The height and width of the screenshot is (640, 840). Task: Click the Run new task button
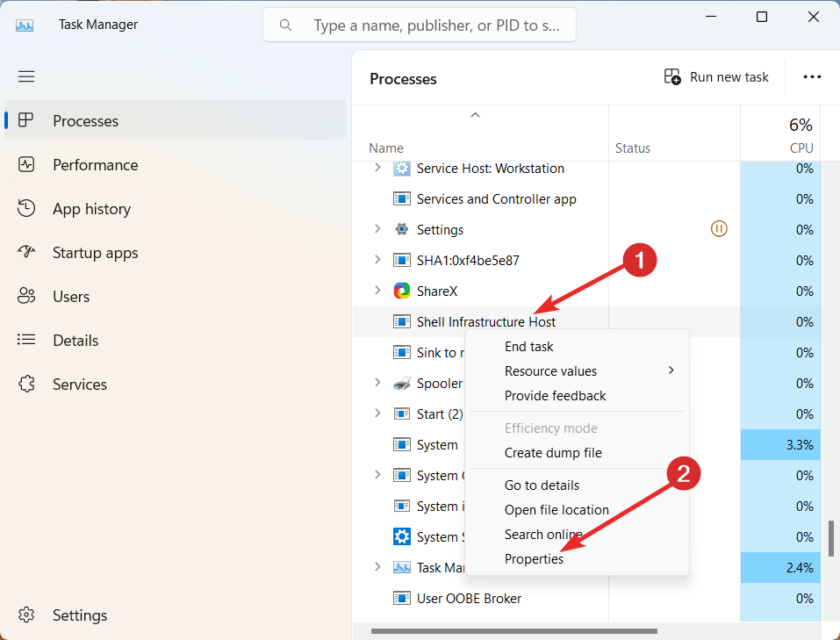coord(716,77)
